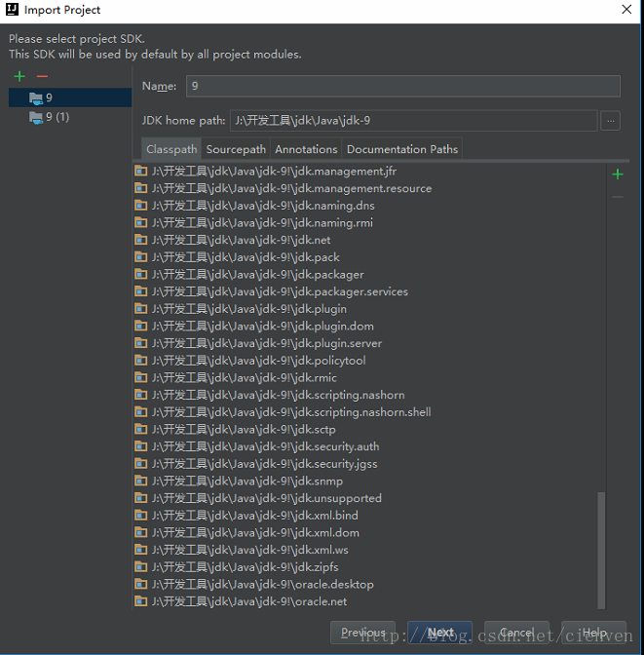Click the JDK home path field

point(414,121)
